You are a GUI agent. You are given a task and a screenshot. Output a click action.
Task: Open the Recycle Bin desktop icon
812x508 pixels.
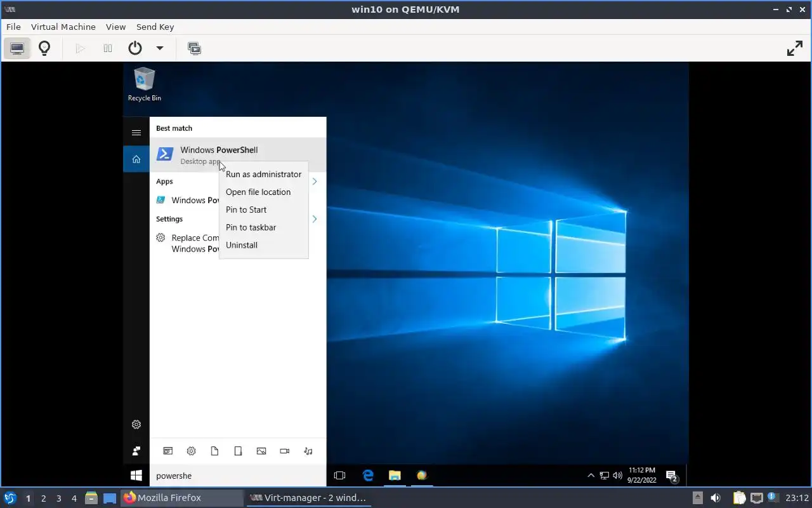coord(145,84)
